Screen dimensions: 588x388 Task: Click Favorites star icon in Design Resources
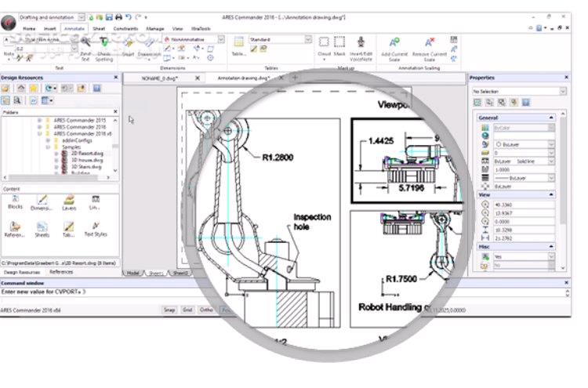coord(34,89)
